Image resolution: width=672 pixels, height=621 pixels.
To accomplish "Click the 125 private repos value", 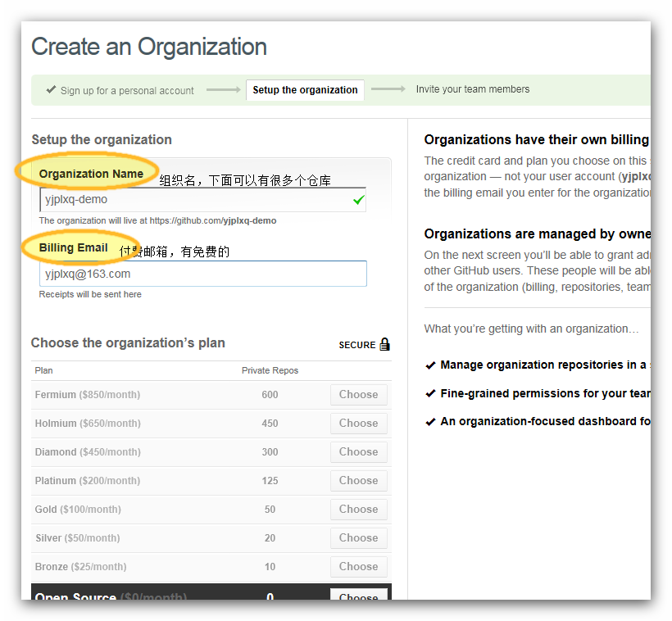I will 270,481.
